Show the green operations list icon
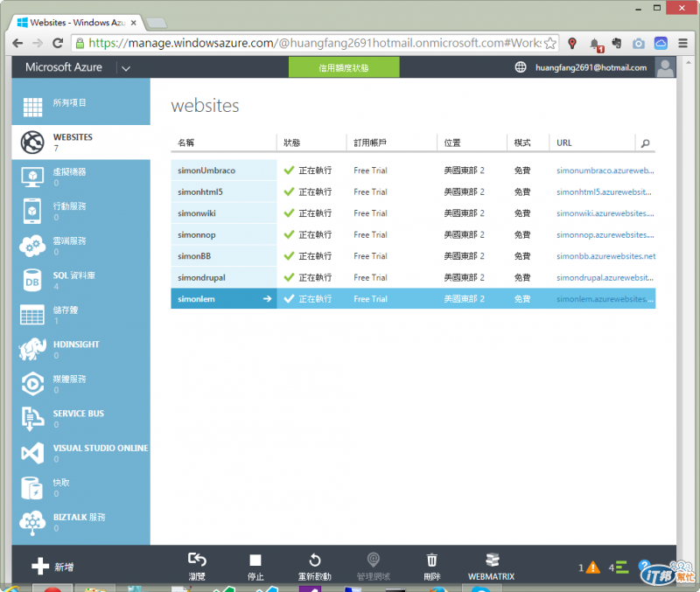The image size is (700, 592). [622, 568]
